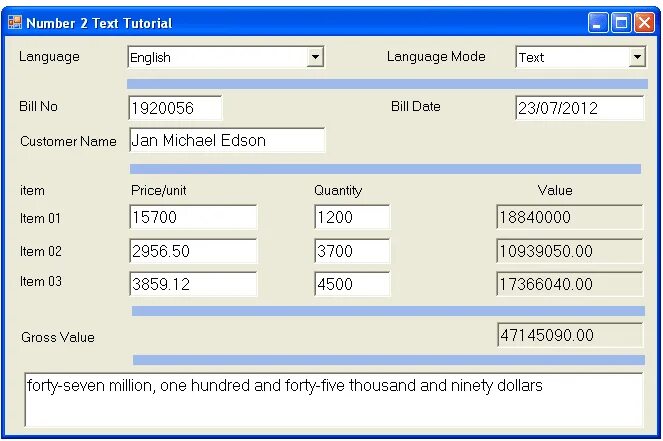Click Item 01 value field showing 18840000
The image size is (663, 441).
point(570,217)
